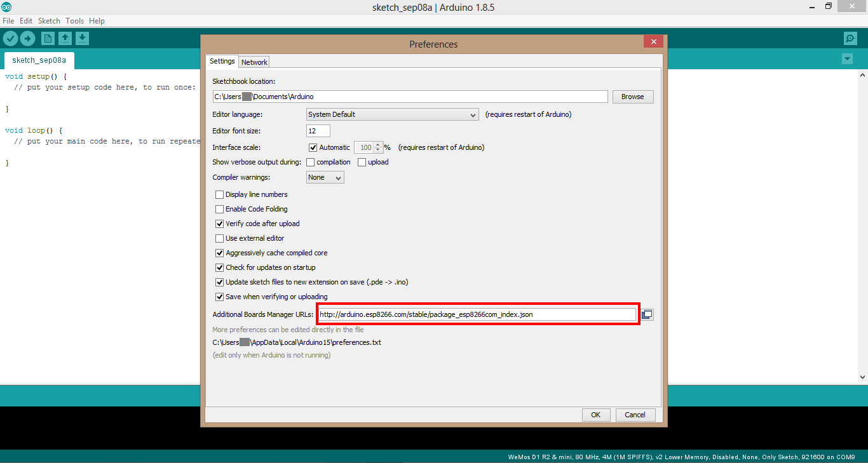Screen dimensions: 868x463
Task: Switch to the Network tab
Action: coord(254,62)
